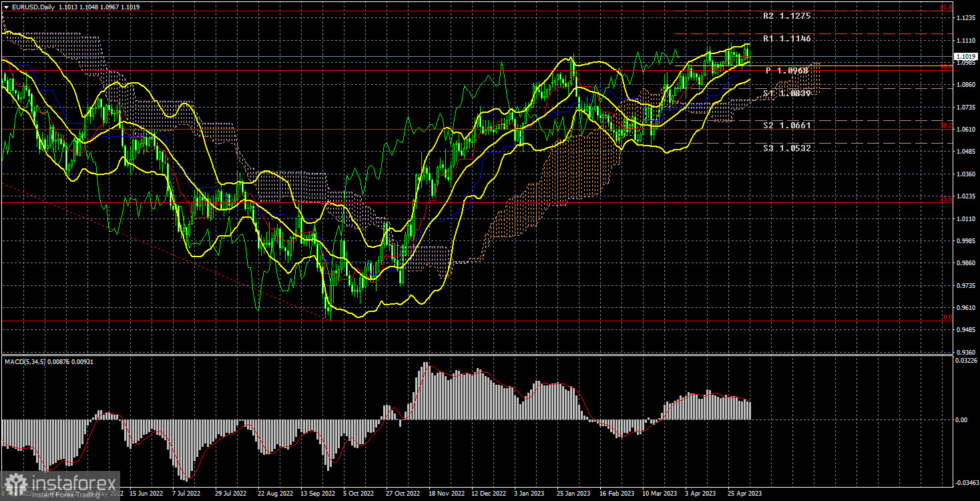Select the S1 1.0839 pivot label

click(788, 94)
